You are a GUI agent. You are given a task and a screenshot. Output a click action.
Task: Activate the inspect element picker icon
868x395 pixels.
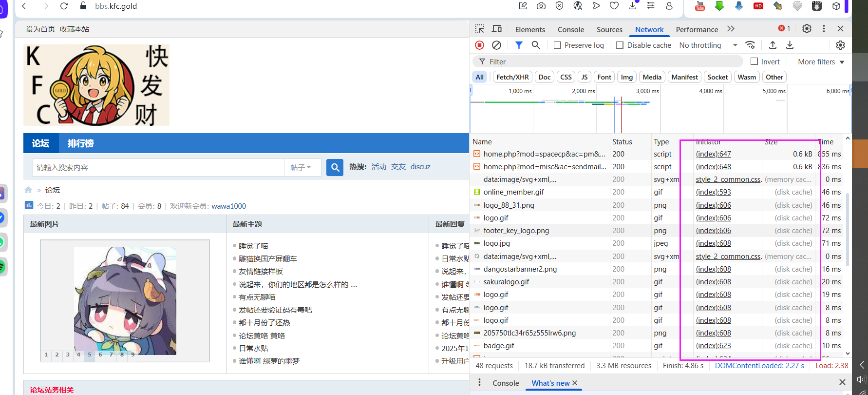click(x=480, y=29)
